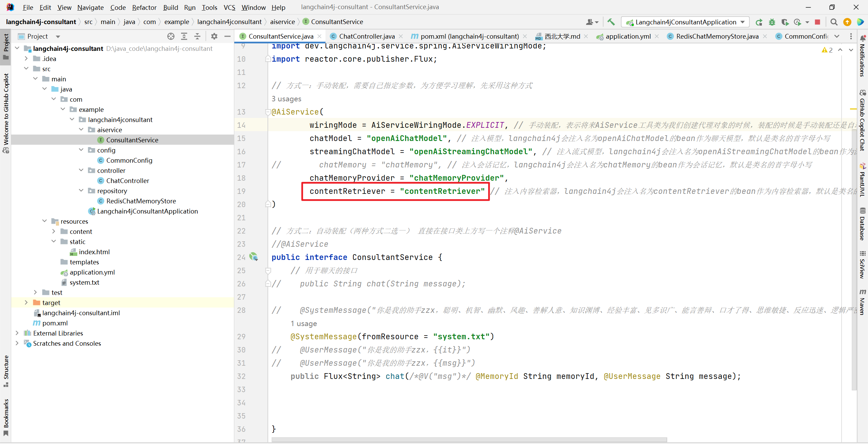Switch to the ChatController.java tab
Viewport: 868px width, 444px height.
point(367,36)
